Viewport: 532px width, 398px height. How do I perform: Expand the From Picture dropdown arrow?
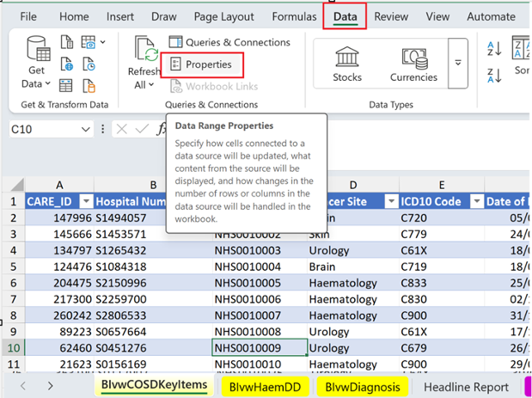click(103, 42)
